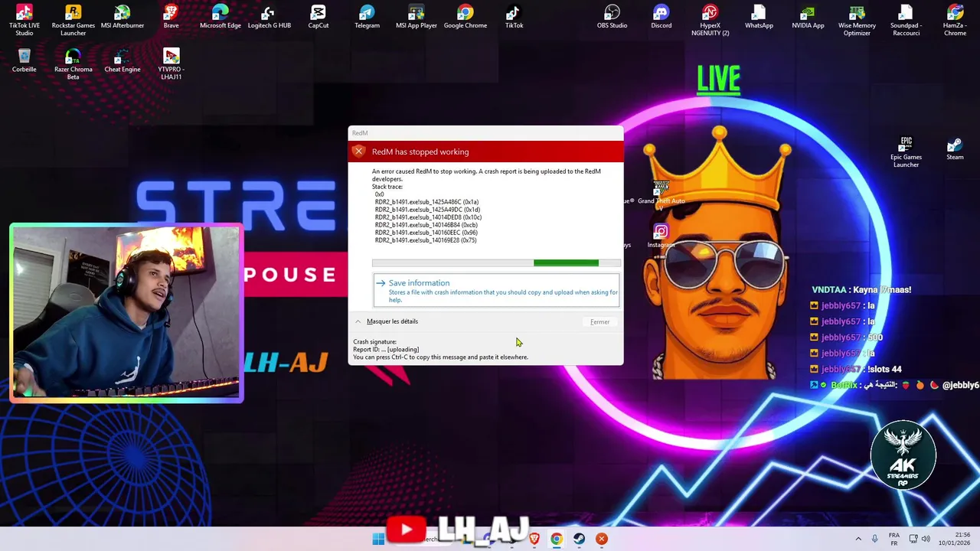Click stack trace line sub_140169E28

click(426, 240)
